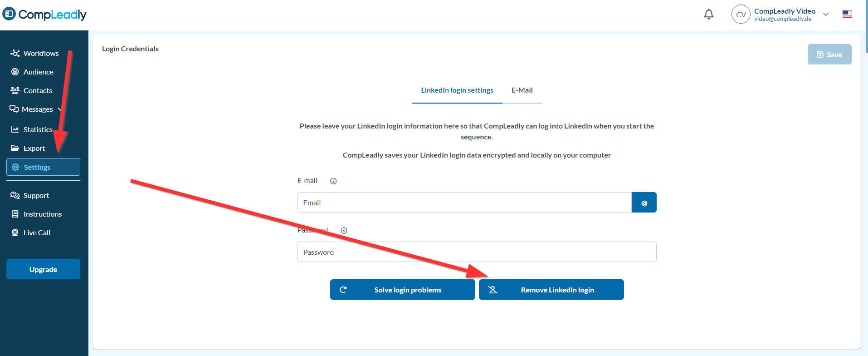Click the Password info icon
The width and height of the screenshot is (868, 356).
(344, 230)
